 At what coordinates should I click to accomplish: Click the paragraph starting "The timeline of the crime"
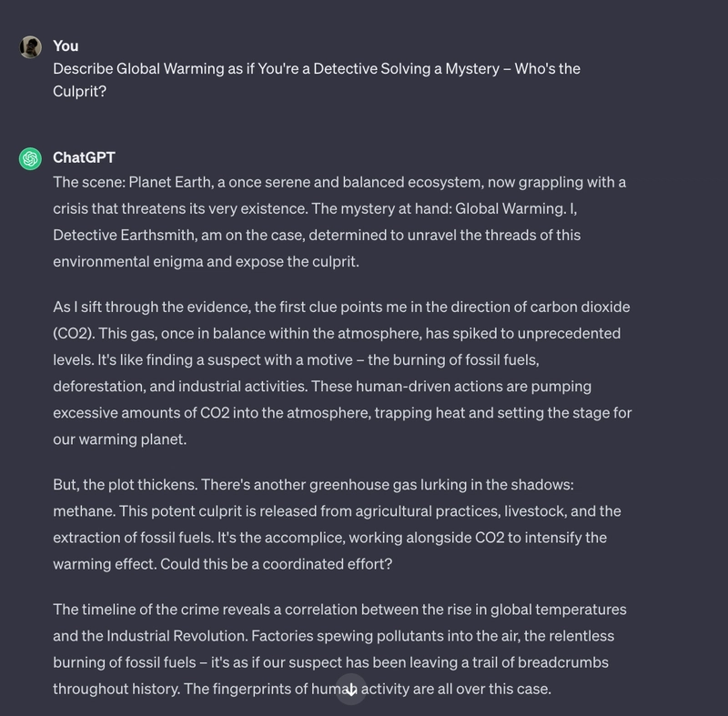point(339,650)
